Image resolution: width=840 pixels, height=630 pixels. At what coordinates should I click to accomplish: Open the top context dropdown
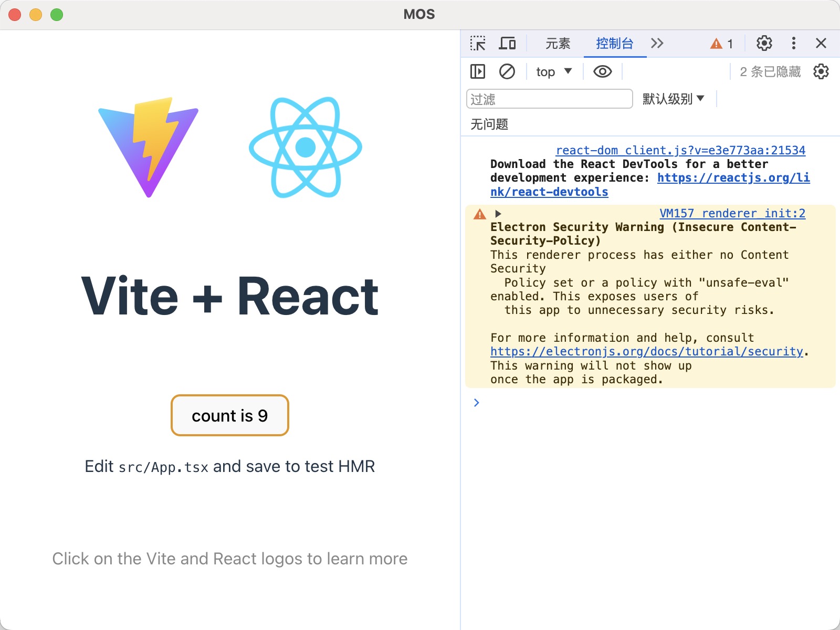554,71
